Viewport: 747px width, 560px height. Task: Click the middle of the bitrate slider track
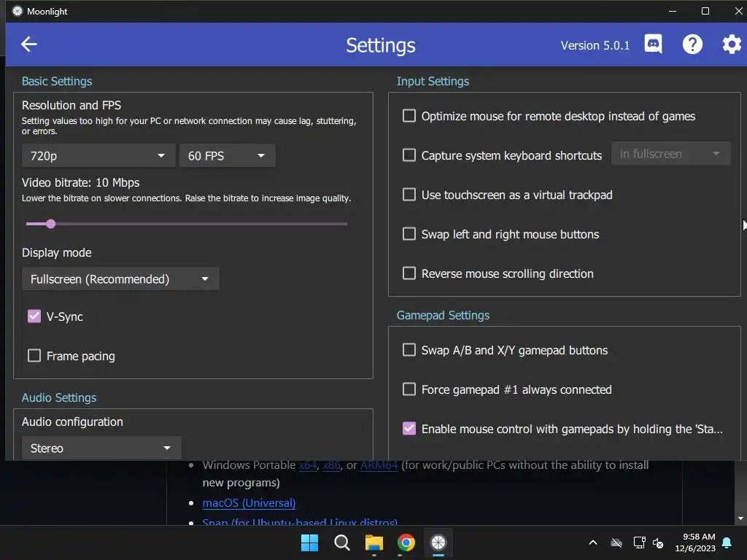(x=187, y=224)
